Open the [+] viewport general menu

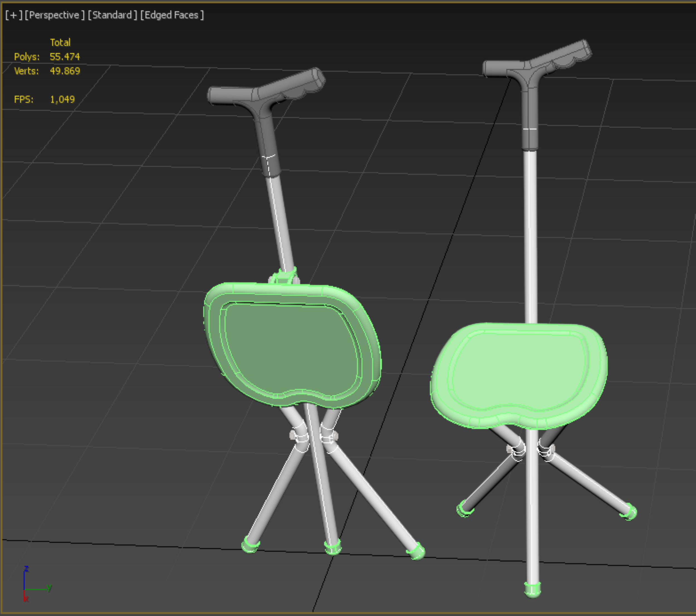click(13, 15)
